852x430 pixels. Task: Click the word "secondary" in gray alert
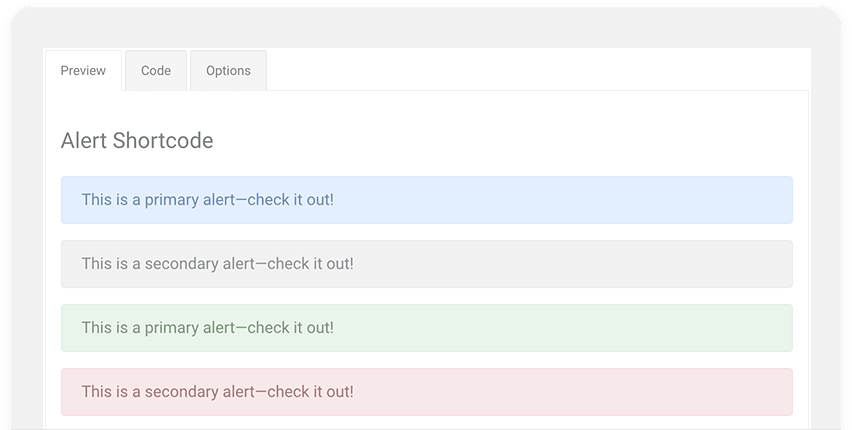coord(182,264)
